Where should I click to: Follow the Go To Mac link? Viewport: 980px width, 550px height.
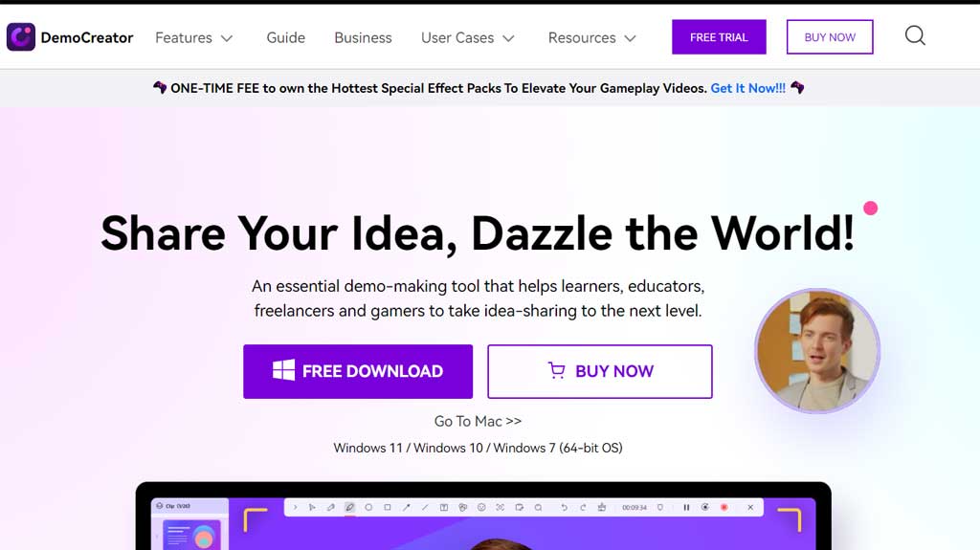pyautogui.click(x=479, y=421)
